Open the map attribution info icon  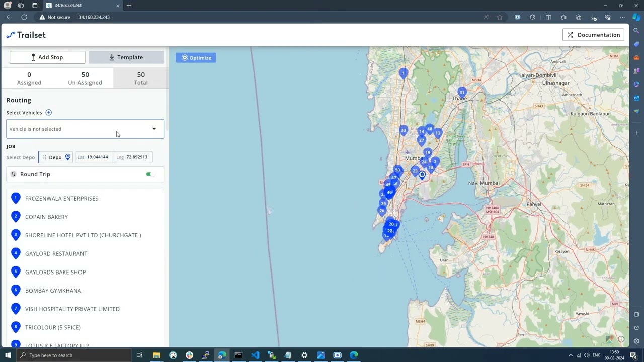(x=621, y=339)
